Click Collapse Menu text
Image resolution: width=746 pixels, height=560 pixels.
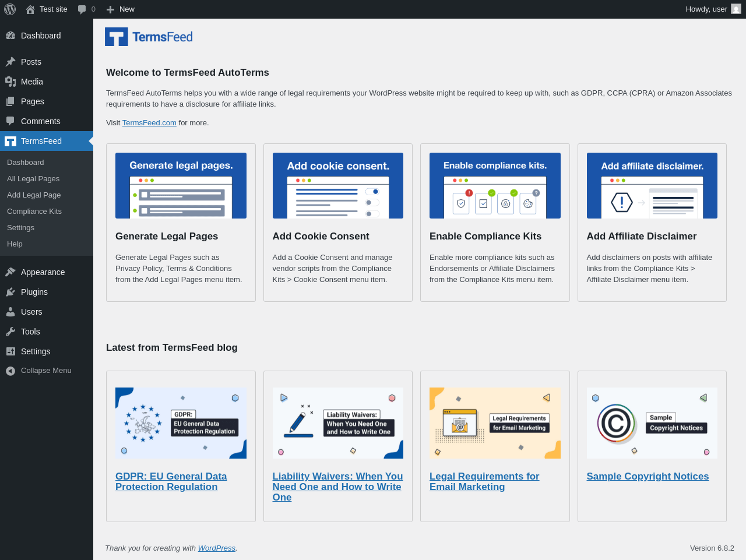(x=46, y=371)
